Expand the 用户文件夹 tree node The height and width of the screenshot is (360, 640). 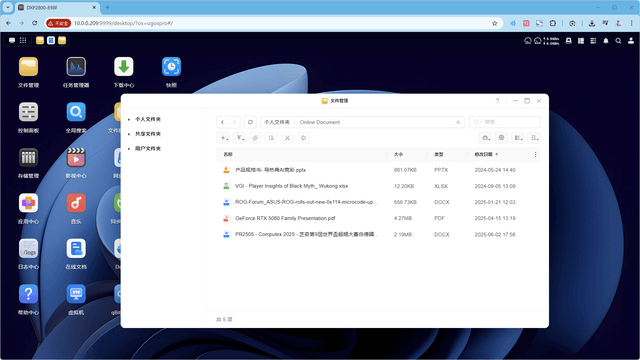129,149
